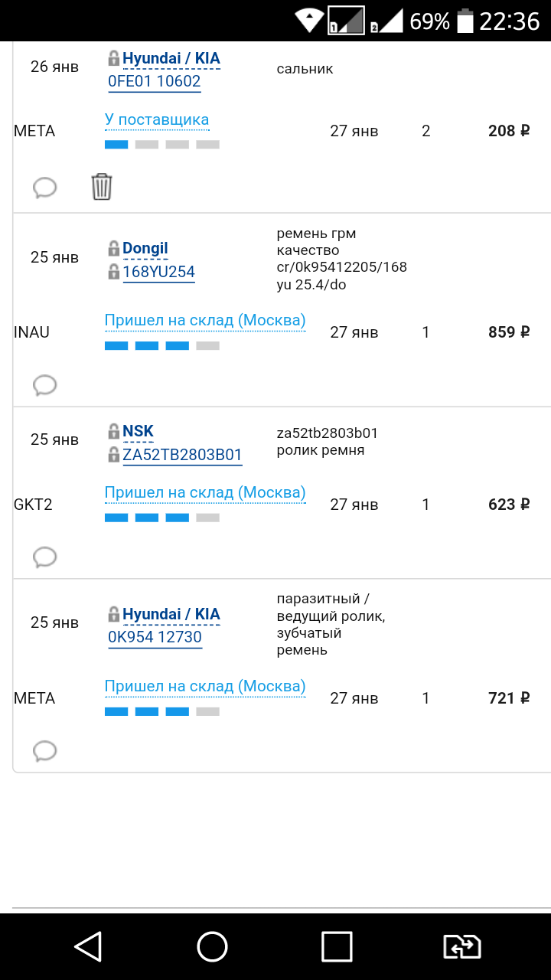Expand the "У поставщика" status details
Viewport: 551px width, 980px height.
click(x=157, y=120)
